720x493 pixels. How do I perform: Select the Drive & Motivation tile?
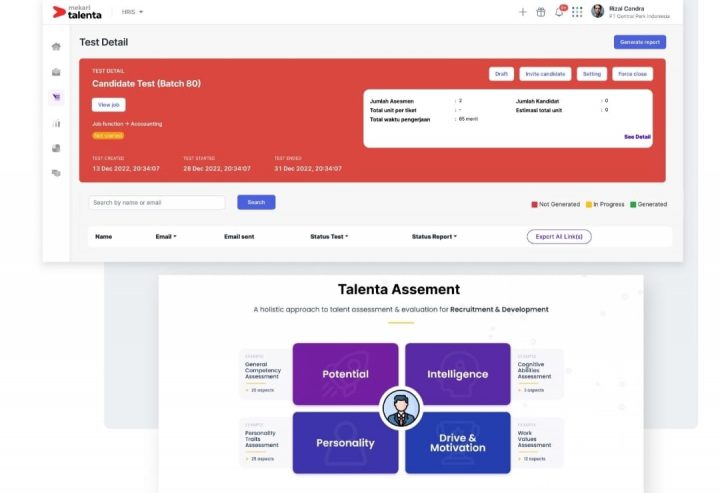click(457, 443)
